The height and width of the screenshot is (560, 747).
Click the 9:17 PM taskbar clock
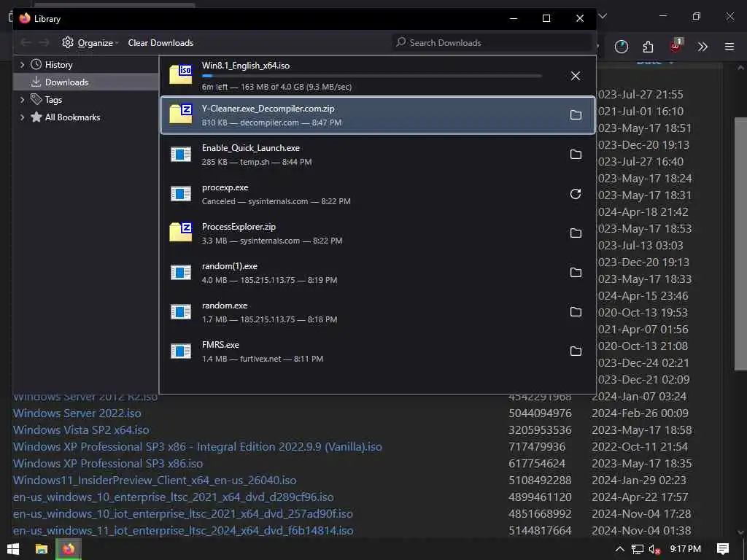point(685,549)
